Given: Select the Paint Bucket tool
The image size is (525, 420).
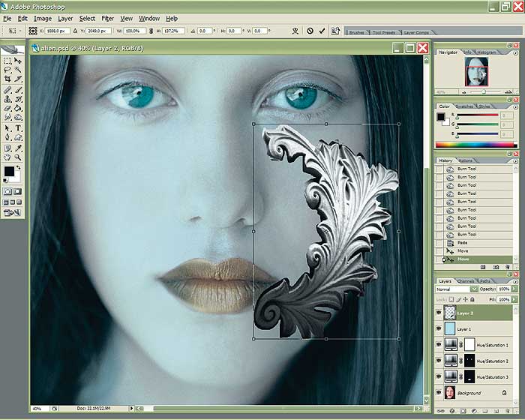Looking at the screenshot, I should (x=18, y=108).
